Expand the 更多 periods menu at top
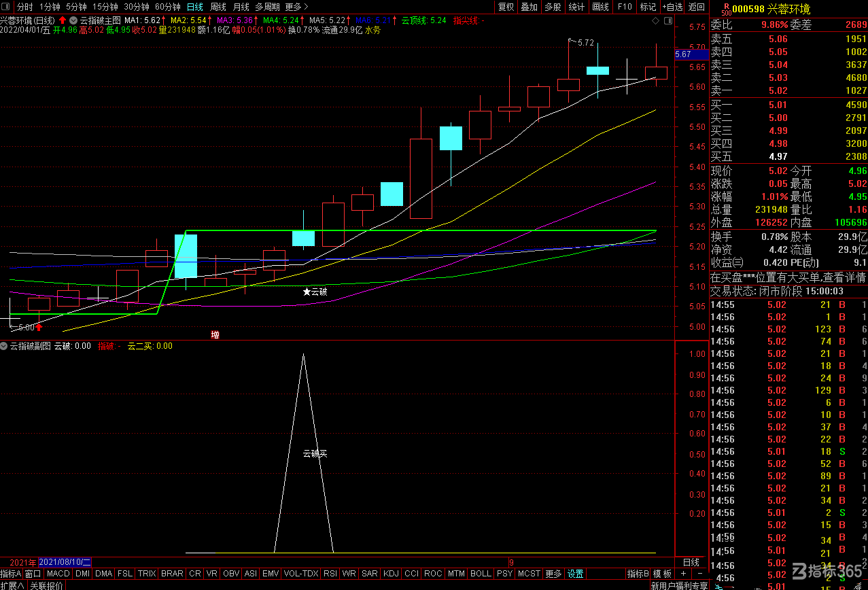 click(296, 7)
